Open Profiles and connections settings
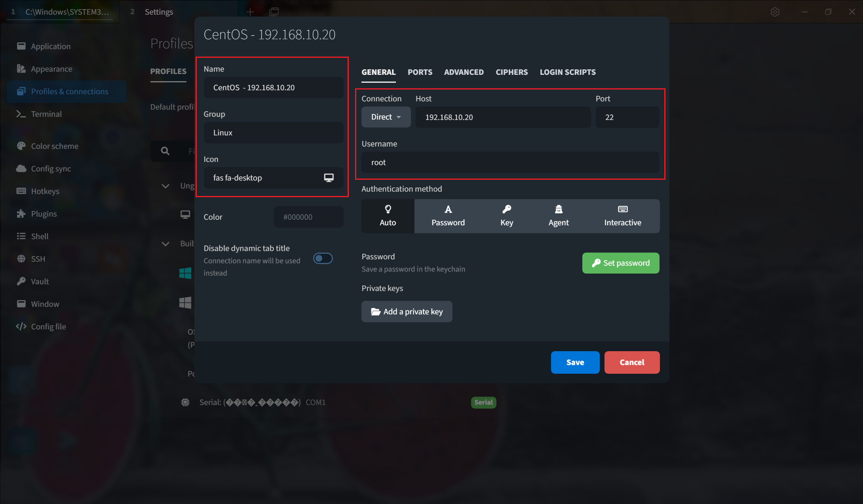Image resolution: width=863 pixels, height=504 pixels. (x=70, y=91)
